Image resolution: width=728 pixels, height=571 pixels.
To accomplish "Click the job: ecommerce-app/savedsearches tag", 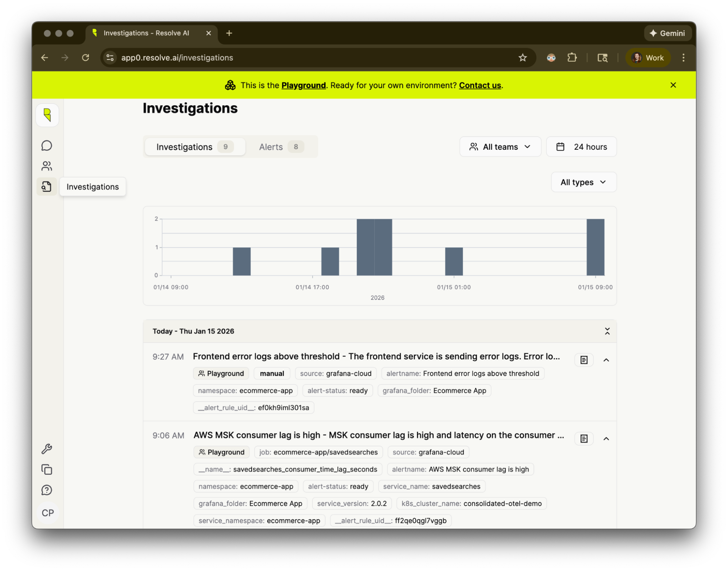I will [x=318, y=452].
